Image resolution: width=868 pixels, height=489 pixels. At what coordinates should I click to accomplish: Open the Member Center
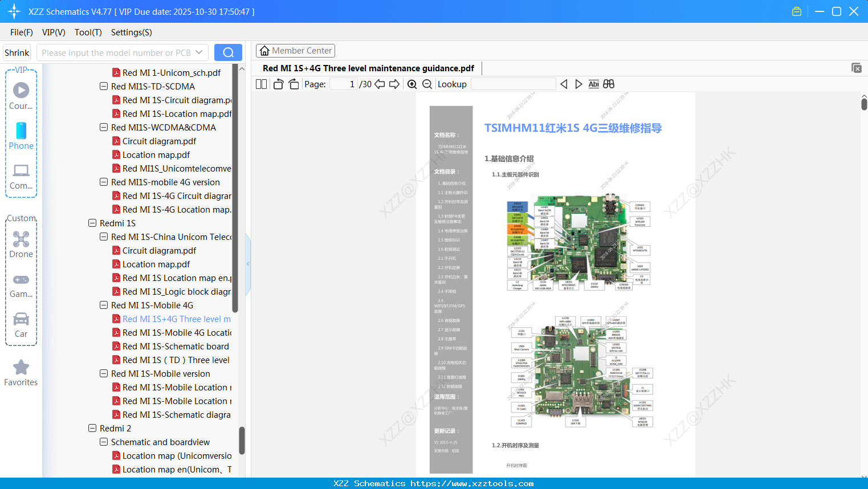(x=295, y=50)
